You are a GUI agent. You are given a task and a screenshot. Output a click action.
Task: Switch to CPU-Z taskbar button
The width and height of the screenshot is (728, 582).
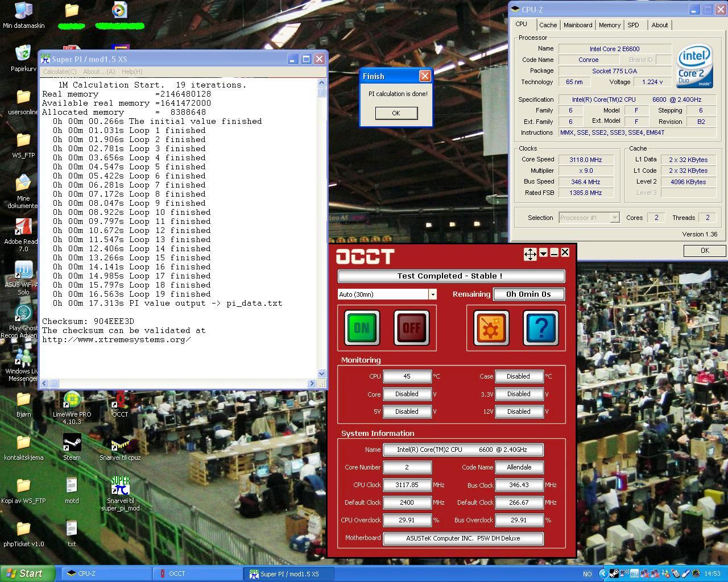tap(106, 573)
